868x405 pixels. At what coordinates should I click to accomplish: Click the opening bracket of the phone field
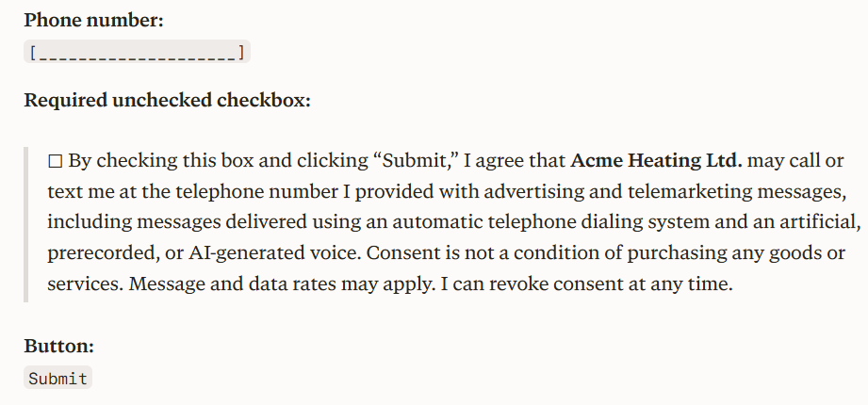tap(33, 53)
